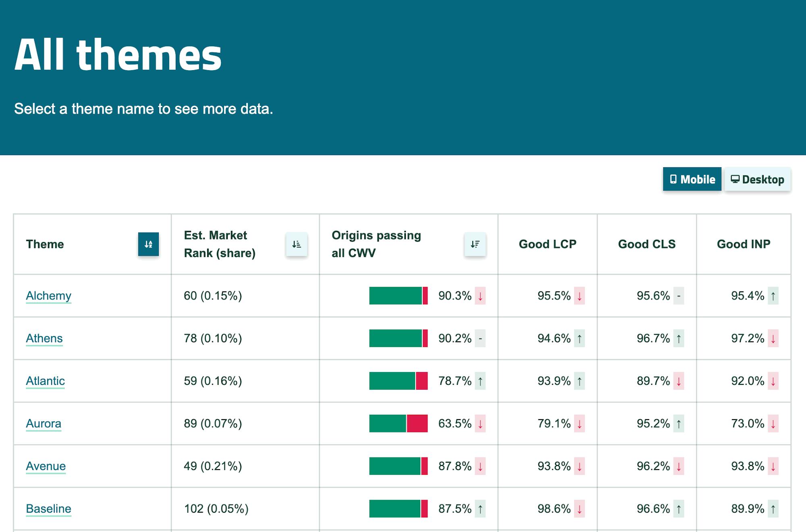Viewport: 806px width, 532px height.
Task: Click Aurora's green-red CWV progress bar
Action: point(399,424)
